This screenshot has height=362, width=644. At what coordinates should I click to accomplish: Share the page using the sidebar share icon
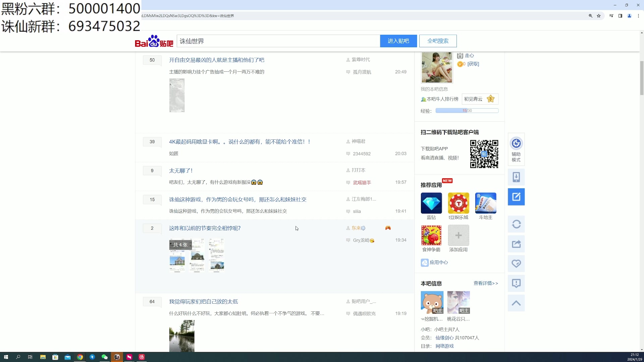coord(516,244)
